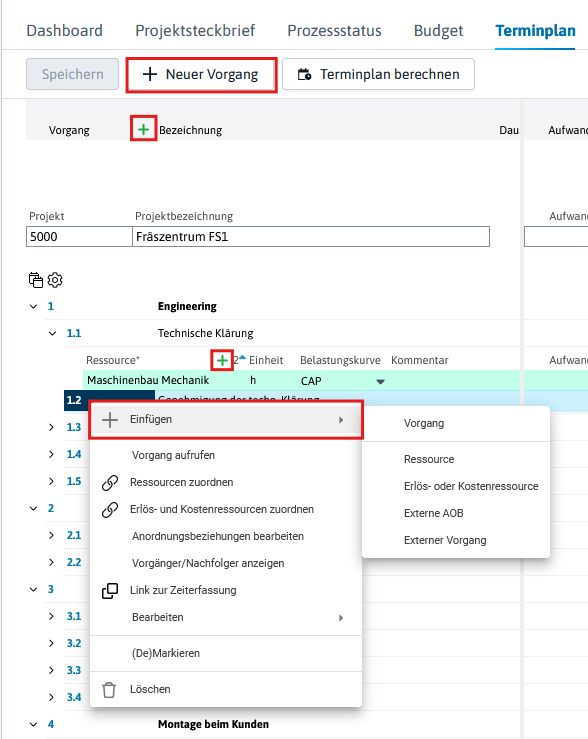Click green plus icon next to Ressource column
Viewport: 588px width, 739px height.
222,361
